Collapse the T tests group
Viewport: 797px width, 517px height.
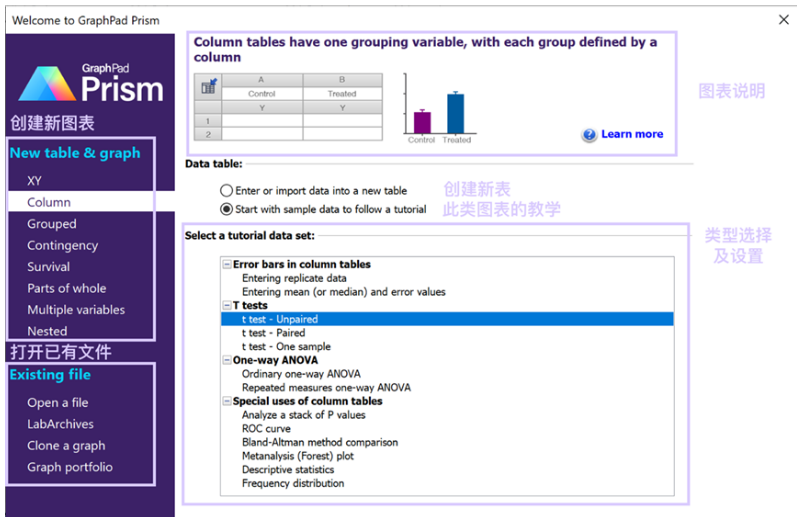(227, 306)
